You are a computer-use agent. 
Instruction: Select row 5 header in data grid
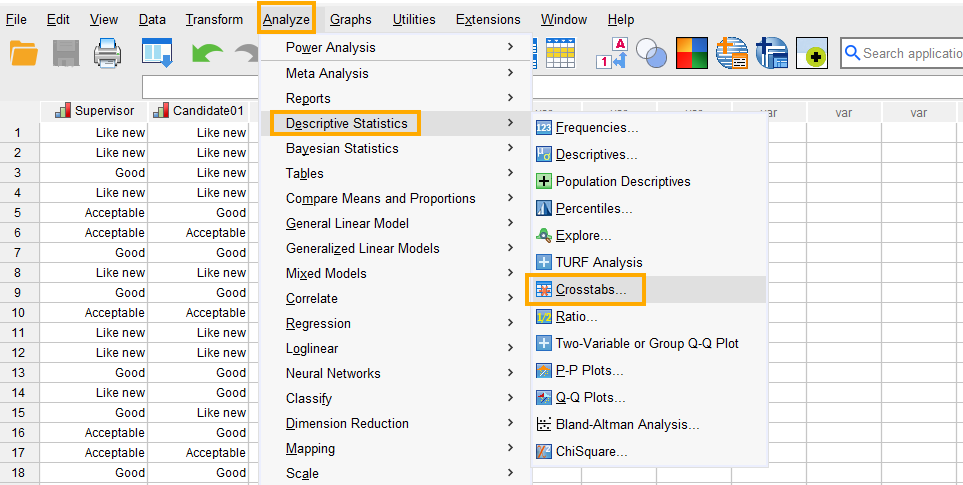18,213
